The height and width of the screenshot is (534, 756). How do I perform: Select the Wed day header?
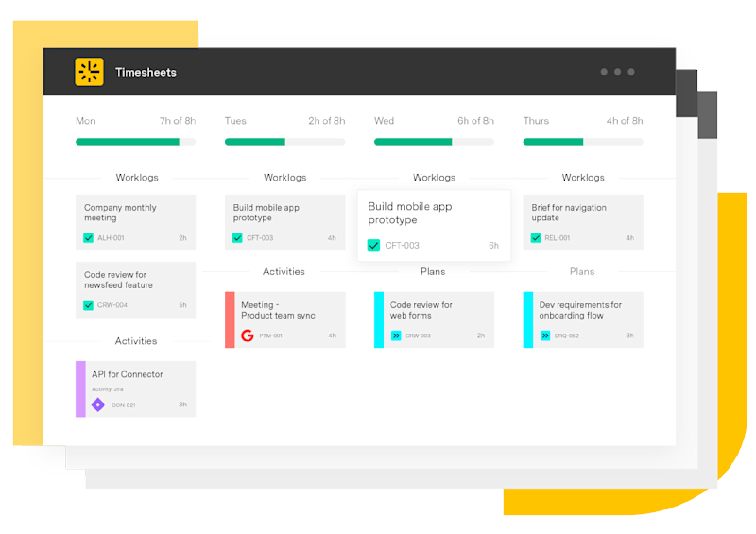coord(384,121)
